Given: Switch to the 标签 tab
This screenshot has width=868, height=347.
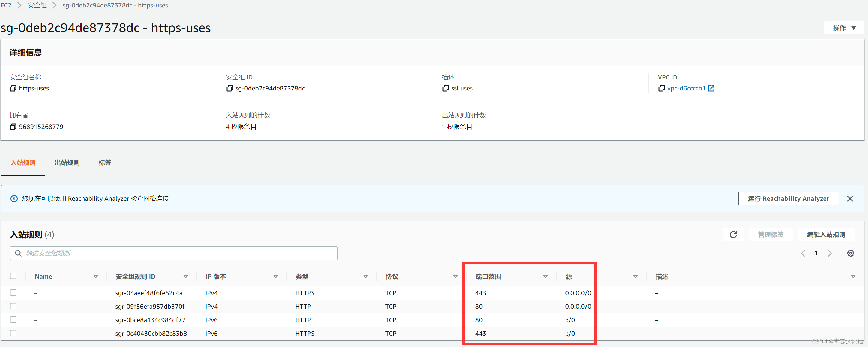Looking at the screenshot, I should click(104, 163).
